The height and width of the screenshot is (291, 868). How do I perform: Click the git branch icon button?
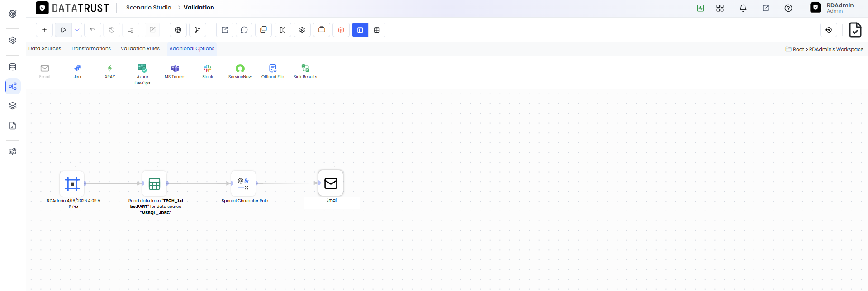[x=198, y=30]
